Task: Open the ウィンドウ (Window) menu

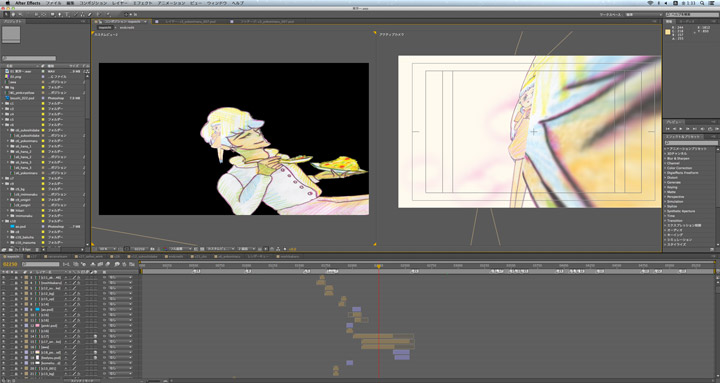Action: coord(216,3)
